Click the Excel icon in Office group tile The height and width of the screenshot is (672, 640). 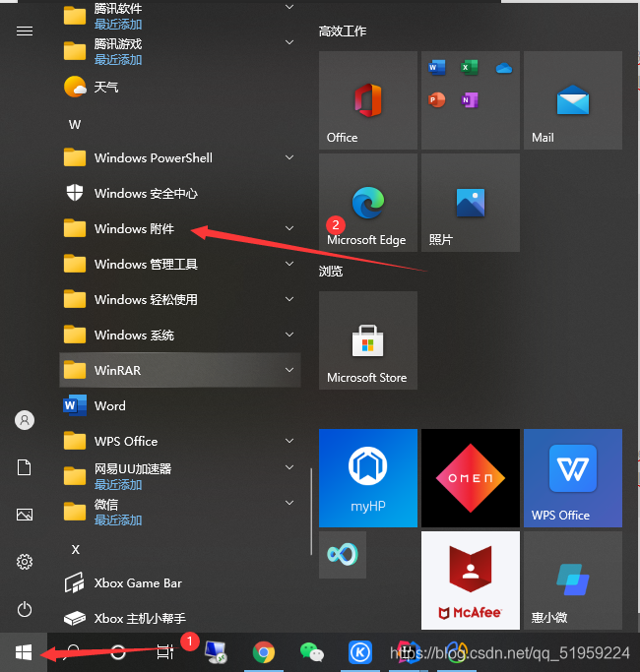pos(470,67)
